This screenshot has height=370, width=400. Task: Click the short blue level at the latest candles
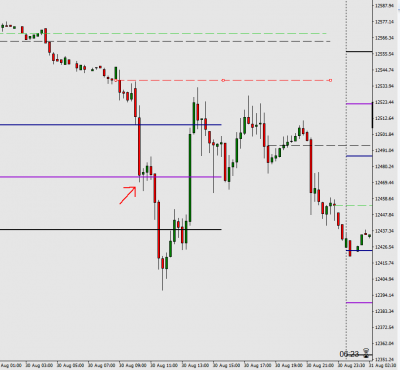tap(359, 250)
